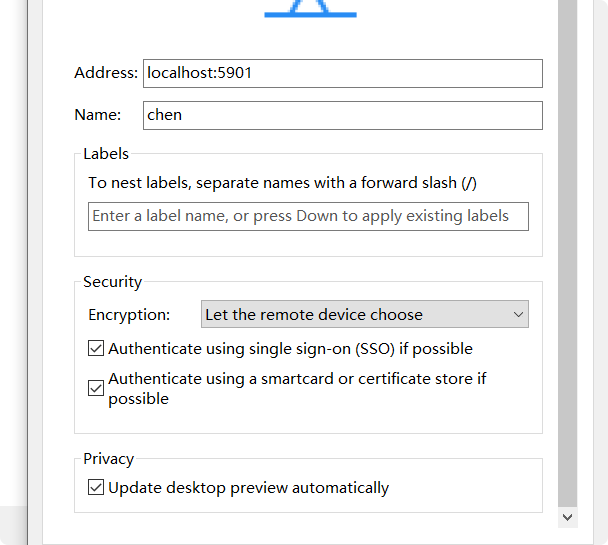608x545 pixels.
Task: Click the nest labels hint text
Action: (x=282, y=183)
